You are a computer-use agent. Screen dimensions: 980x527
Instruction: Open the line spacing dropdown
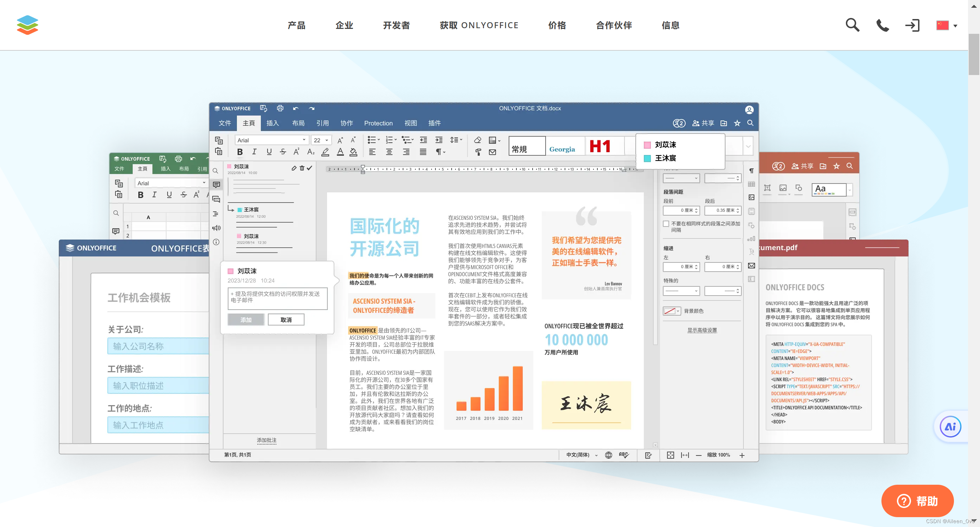tap(456, 140)
